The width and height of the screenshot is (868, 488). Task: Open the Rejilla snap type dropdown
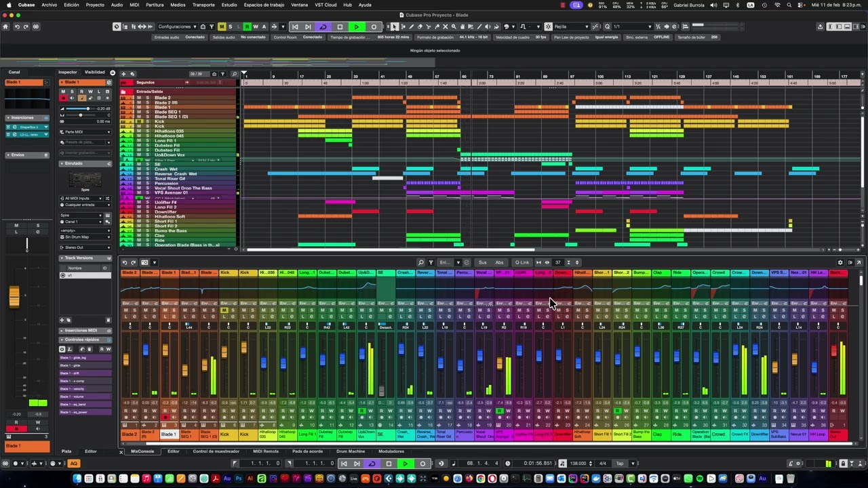(x=571, y=26)
